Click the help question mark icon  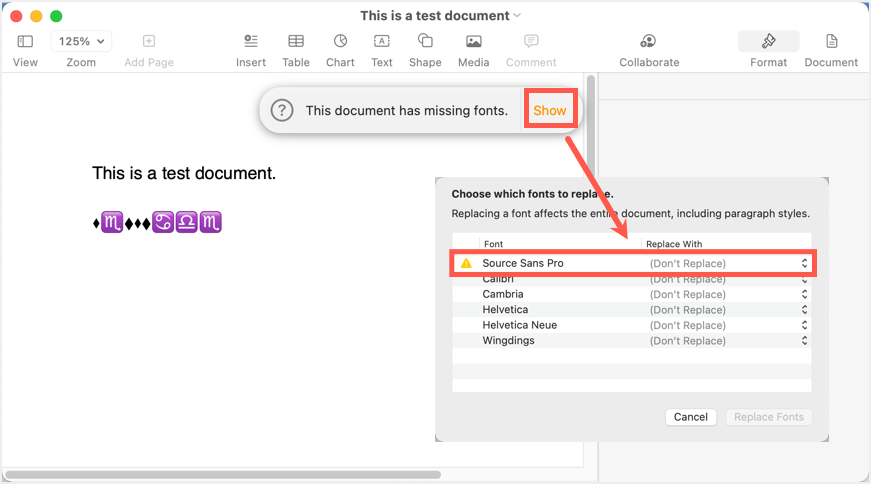[x=282, y=110]
